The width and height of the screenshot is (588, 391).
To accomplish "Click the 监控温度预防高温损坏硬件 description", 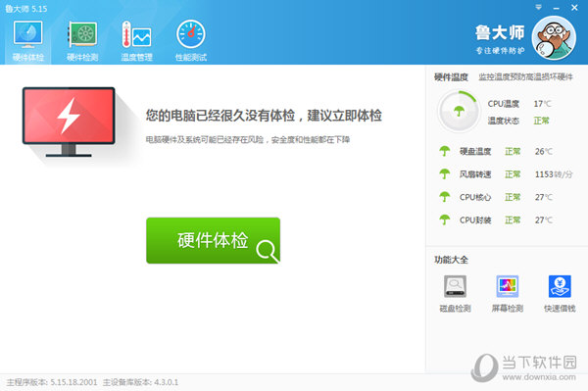I will [525, 76].
